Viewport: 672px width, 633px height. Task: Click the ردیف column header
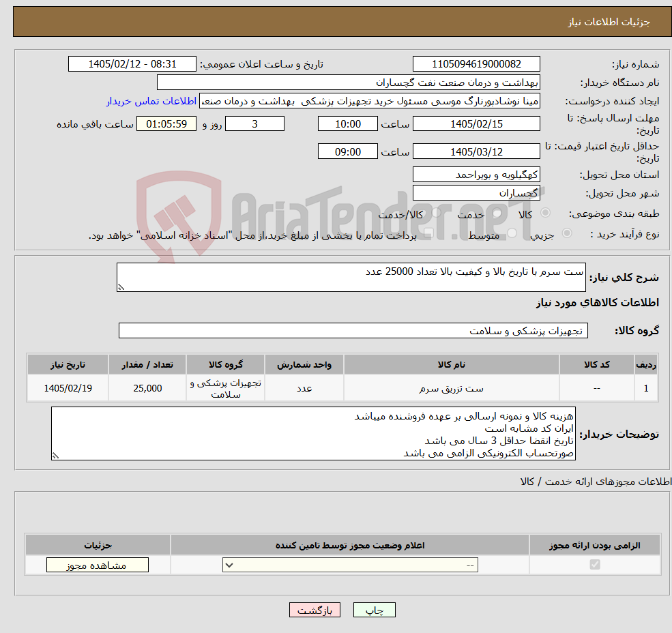click(x=646, y=365)
